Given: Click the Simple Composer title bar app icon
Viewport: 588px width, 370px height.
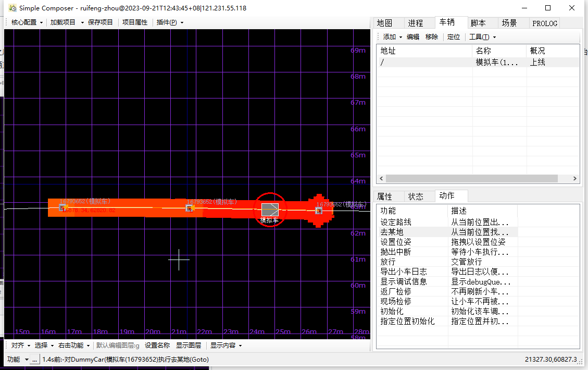Looking at the screenshot, I should point(12,8).
